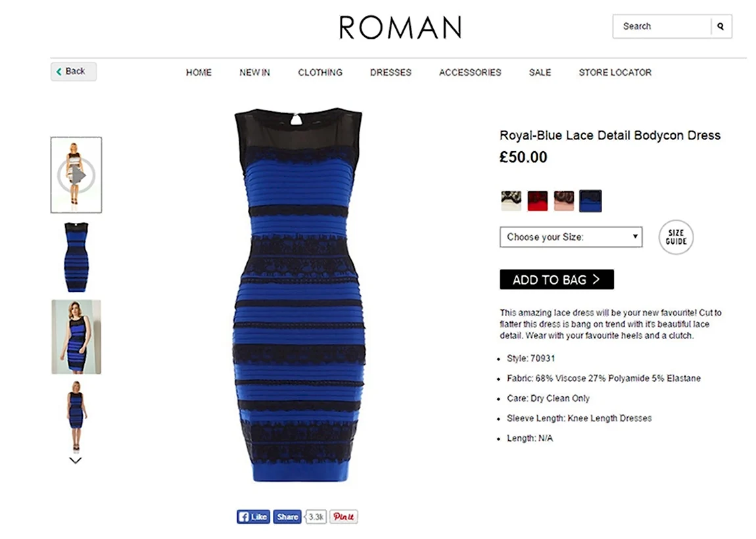Focus the Search input field
Viewport: 756px width, 539px height.
[x=661, y=26]
